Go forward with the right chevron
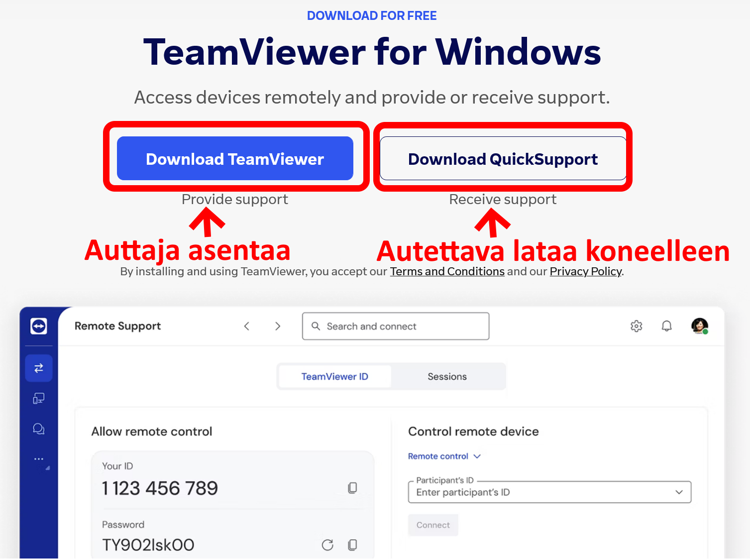 (278, 326)
